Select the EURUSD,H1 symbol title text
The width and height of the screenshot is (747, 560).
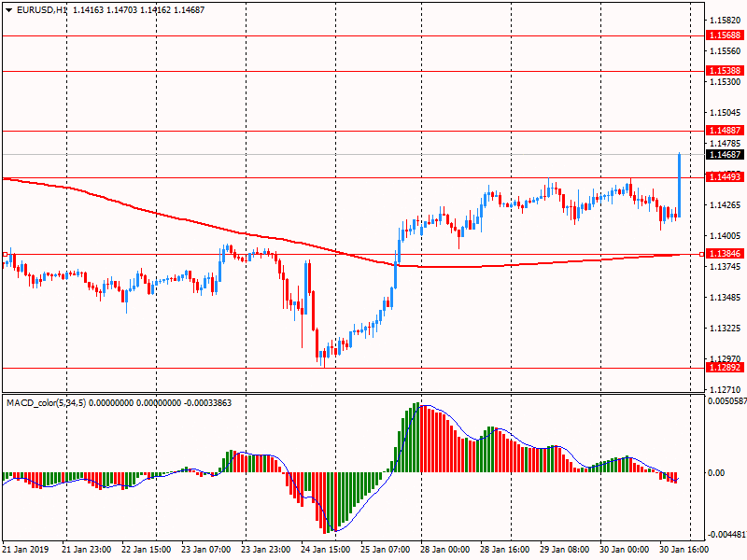[42, 10]
